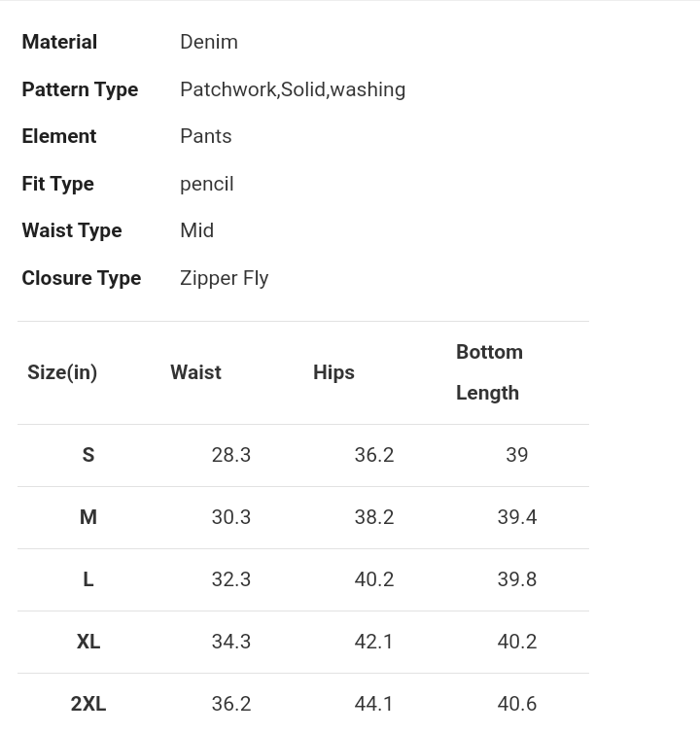Select the M size row label

point(88,517)
